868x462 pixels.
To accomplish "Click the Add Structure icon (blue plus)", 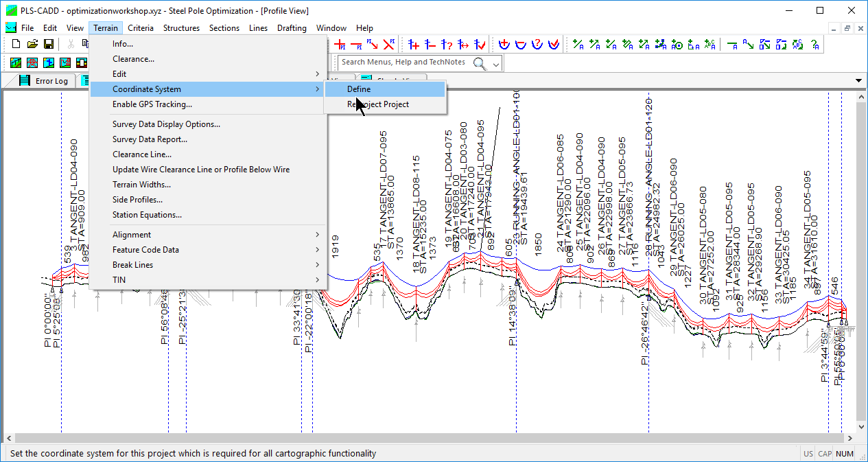I will [414, 45].
